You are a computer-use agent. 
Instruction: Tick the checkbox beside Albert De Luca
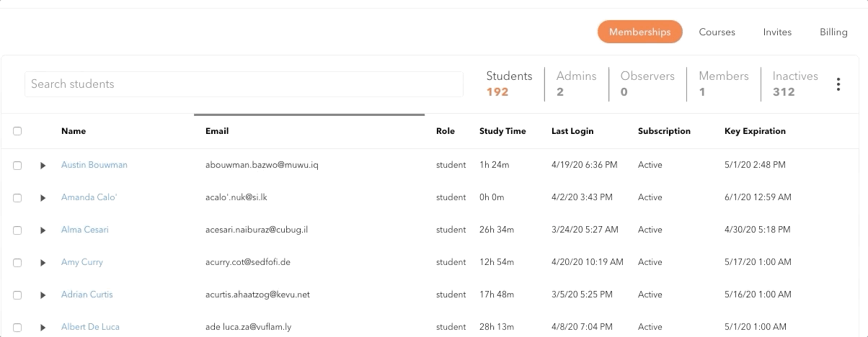point(17,328)
